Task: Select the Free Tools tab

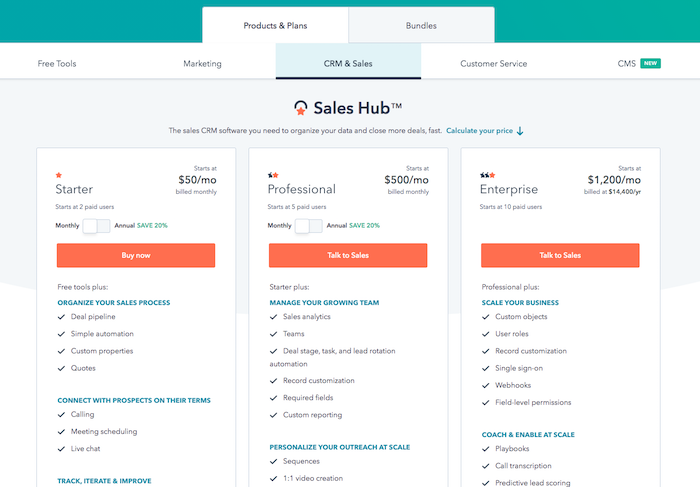Action: pos(57,63)
